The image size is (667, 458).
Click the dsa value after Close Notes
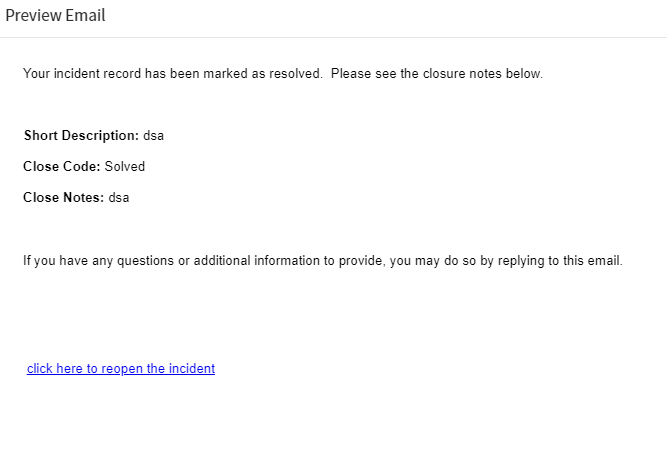click(119, 197)
